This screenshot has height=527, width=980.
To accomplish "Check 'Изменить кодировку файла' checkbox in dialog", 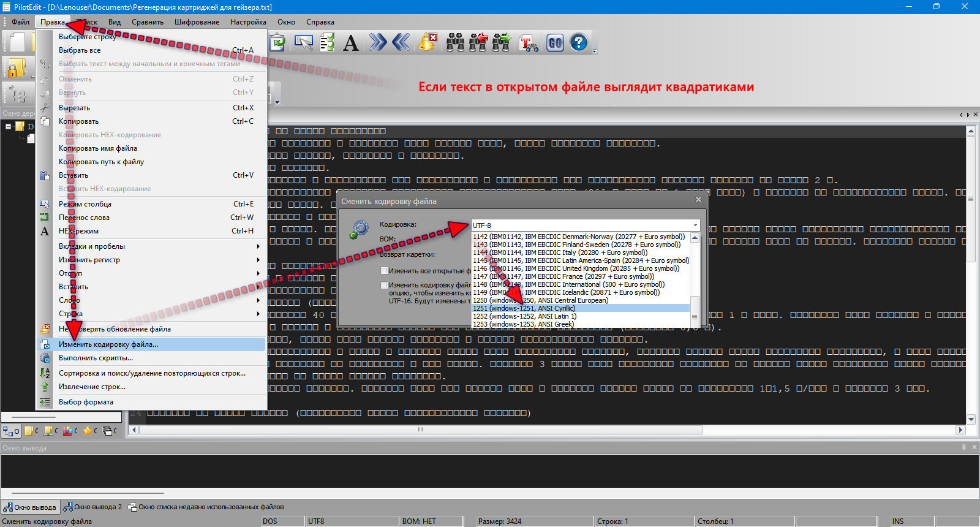I will (x=385, y=285).
